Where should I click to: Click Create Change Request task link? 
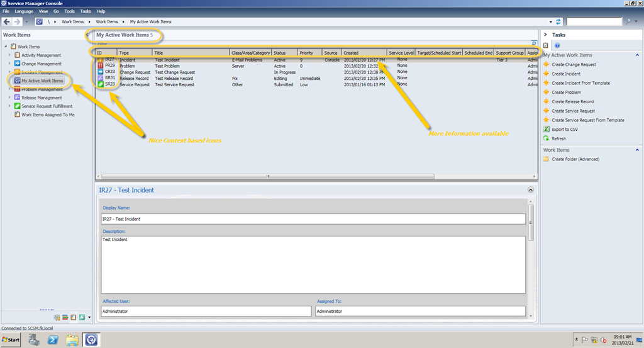click(574, 64)
